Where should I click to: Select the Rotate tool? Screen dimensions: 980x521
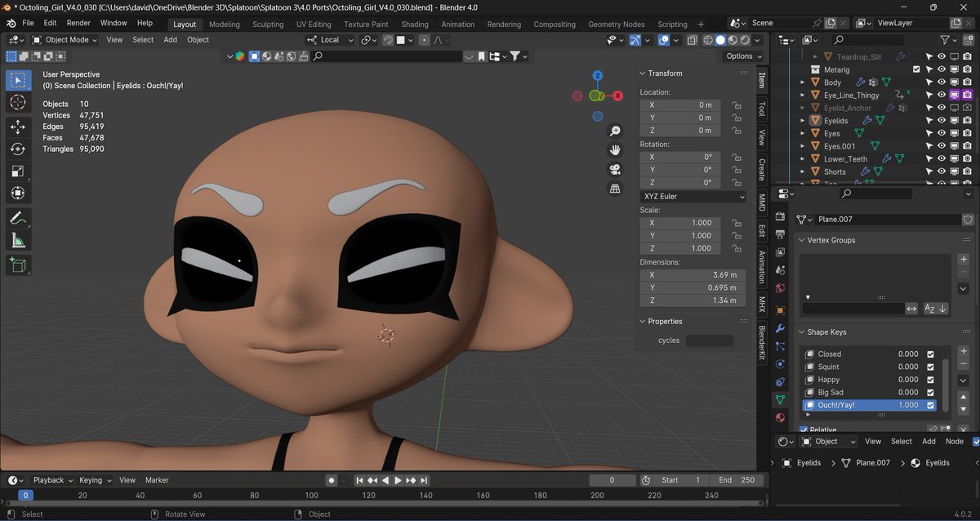(x=17, y=149)
